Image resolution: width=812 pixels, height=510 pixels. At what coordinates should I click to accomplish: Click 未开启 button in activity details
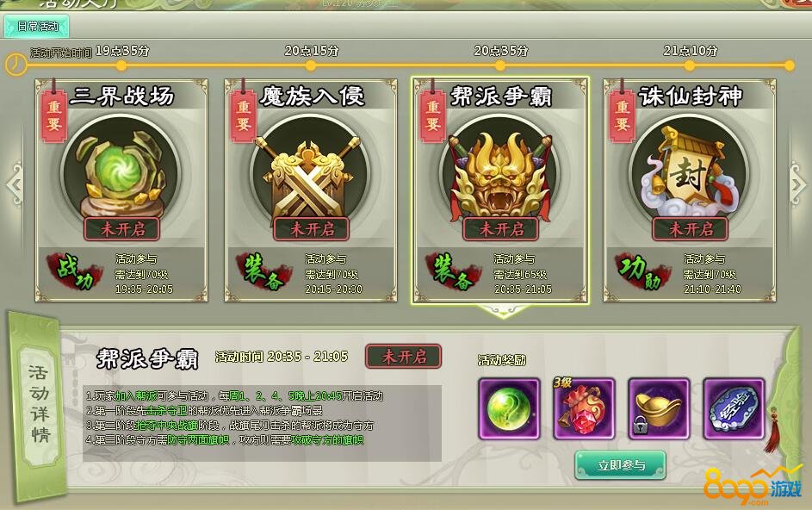(403, 356)
